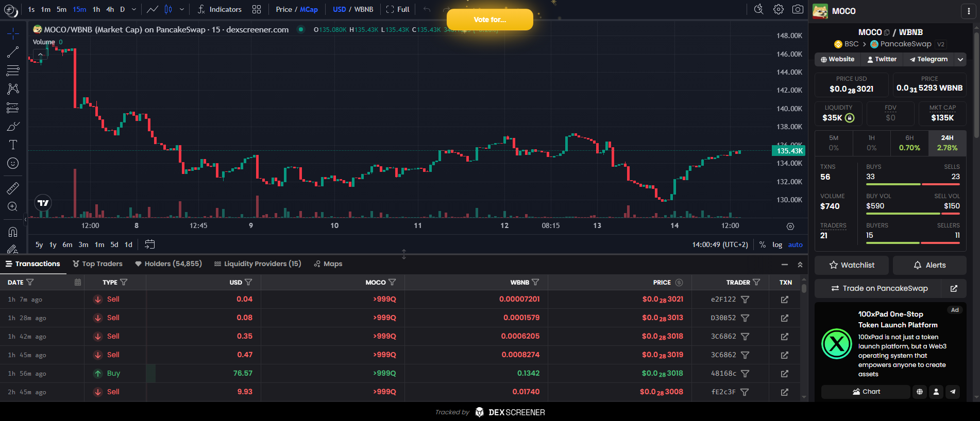Switch chart to Price view
Viewport: 980px width, 421px height.
284,9
